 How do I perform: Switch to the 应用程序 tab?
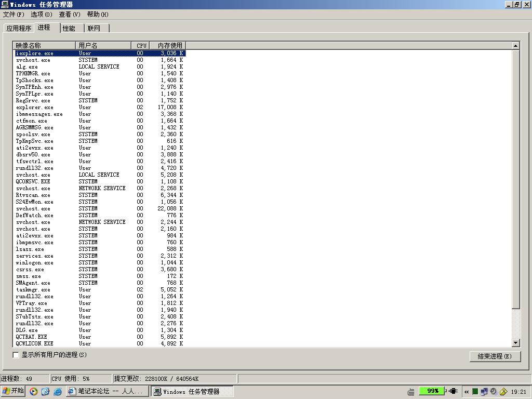19,28
